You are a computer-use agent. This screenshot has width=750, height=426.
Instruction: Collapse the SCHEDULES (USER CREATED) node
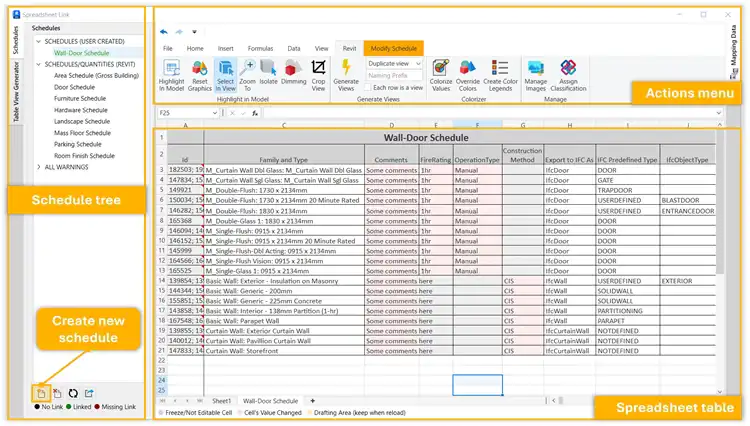click(39, 42)
